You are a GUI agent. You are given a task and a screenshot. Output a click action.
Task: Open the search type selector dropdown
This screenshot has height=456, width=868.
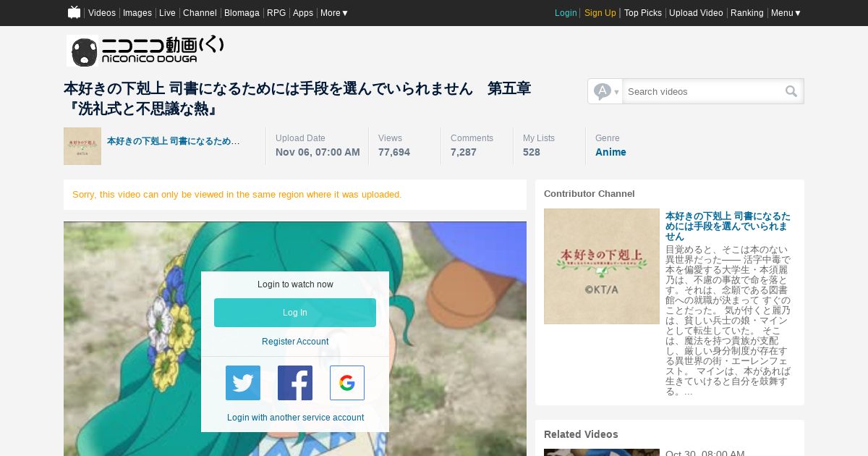(605, 91)
